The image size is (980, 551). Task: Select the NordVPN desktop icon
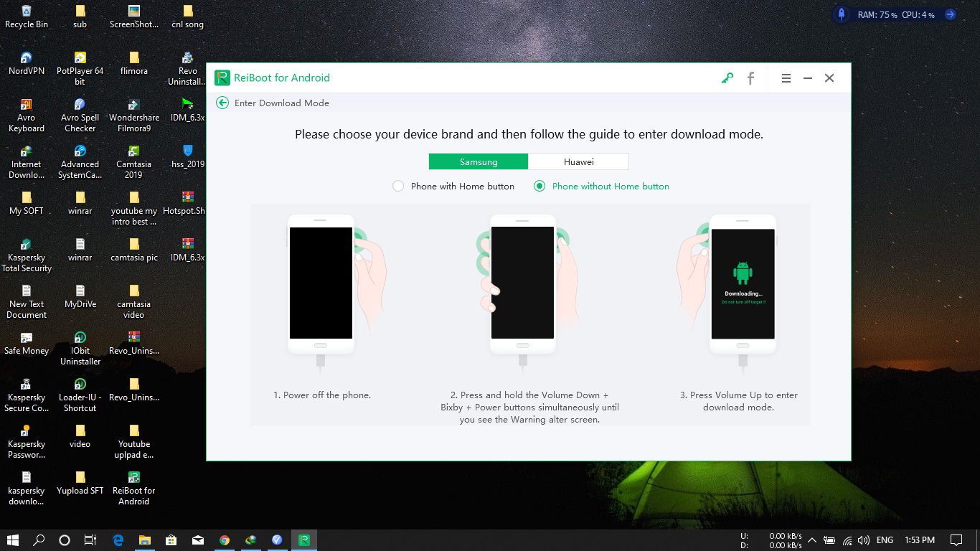[x=27, y=63]
